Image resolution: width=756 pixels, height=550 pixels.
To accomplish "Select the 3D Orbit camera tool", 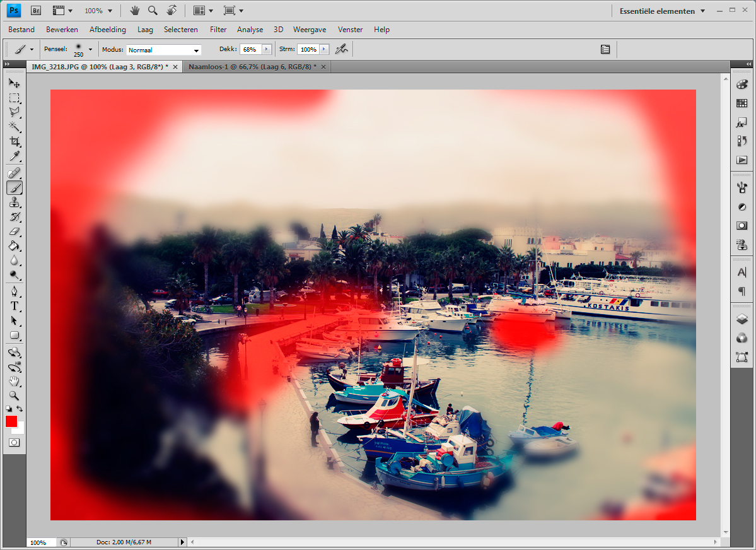I will tap(15, 366).
